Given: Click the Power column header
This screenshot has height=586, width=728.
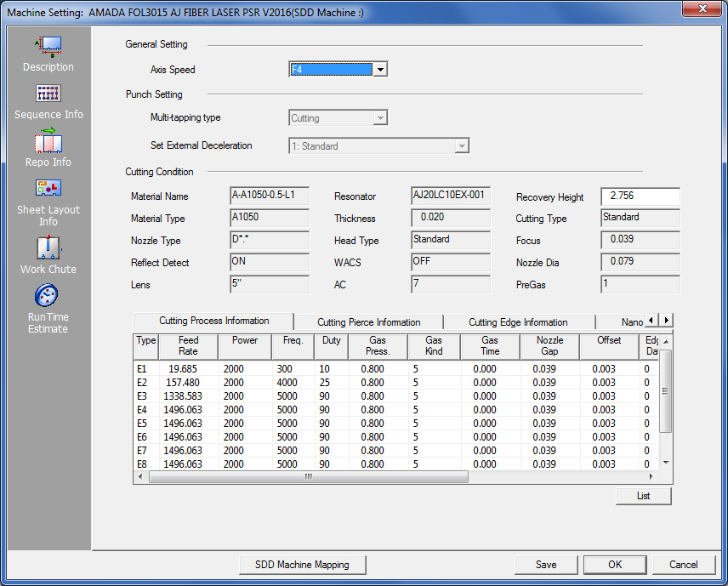Looking at the screenshot, I should pos(245,346).
